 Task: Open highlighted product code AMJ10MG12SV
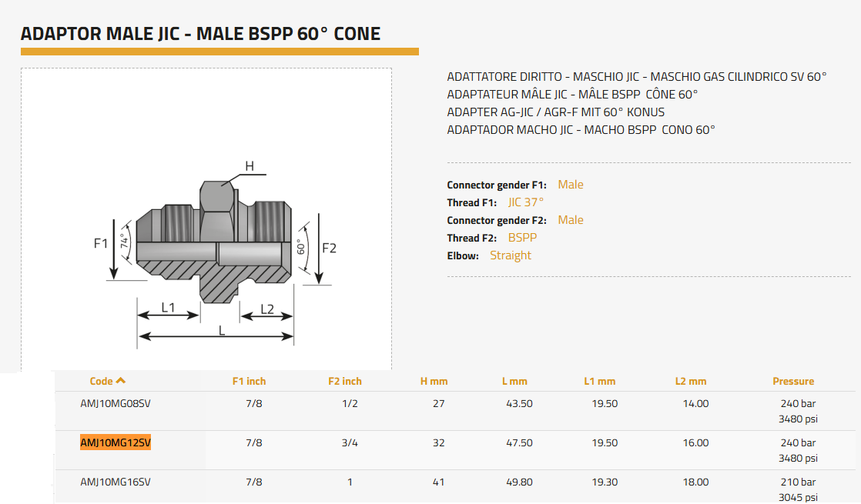tap(116, 442)
